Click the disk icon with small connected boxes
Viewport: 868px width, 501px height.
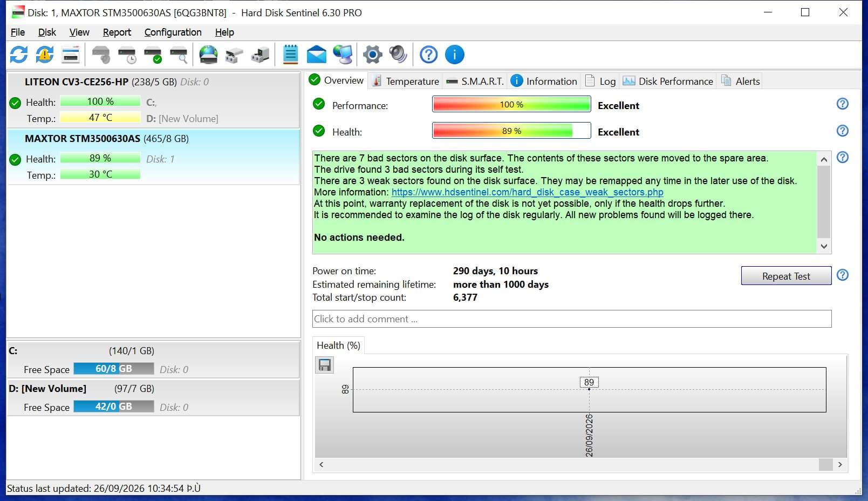pyautogui.click(x=234, y=55)
